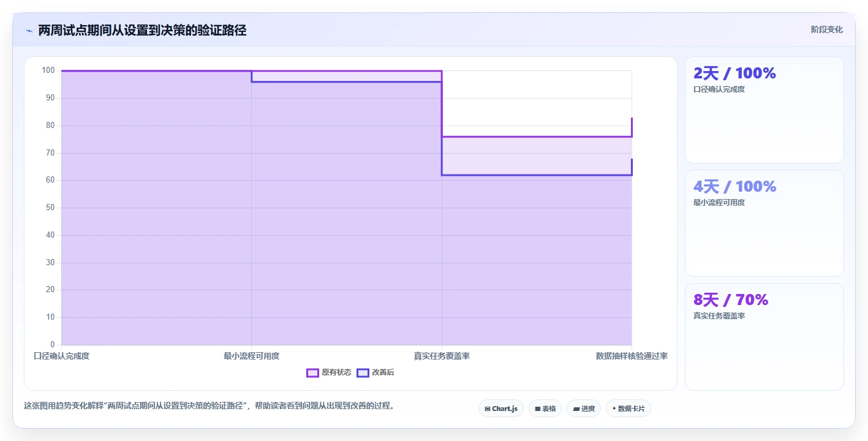Click the y-axis value 100
The height and width of the screenshot is (441, 868).
(48, 70)
